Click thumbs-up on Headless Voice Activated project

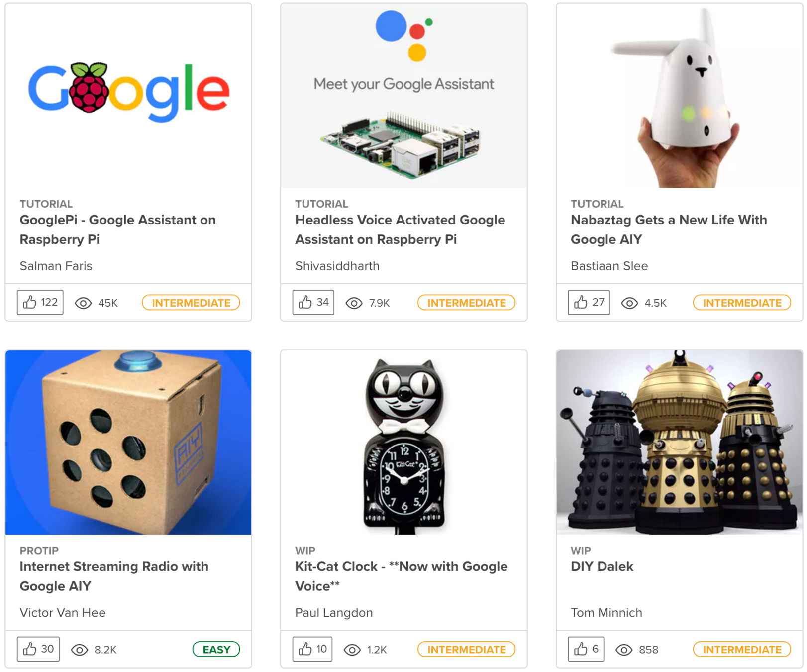(x=313, y=302)
